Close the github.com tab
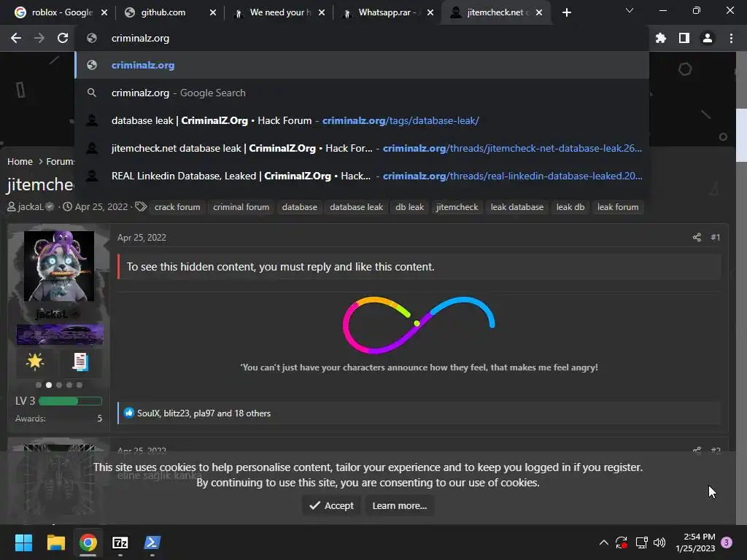 tap(213, 12)
